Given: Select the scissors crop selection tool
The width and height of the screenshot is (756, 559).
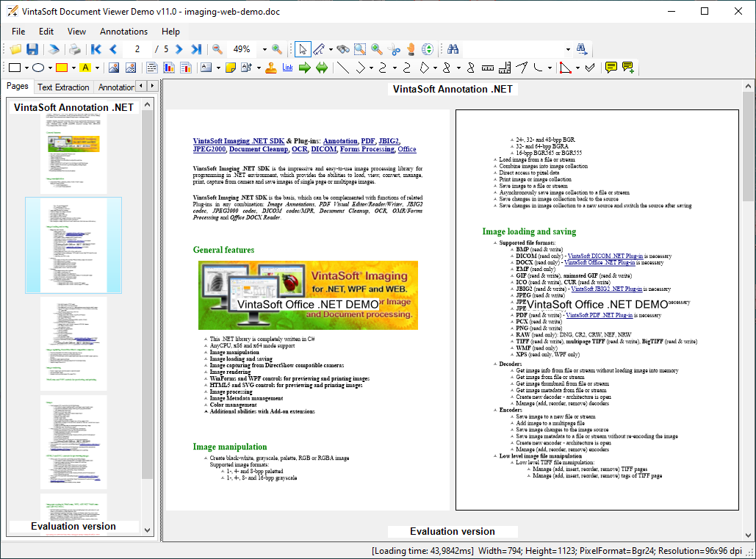Looking at the screenshot, I should coord(394,49).
